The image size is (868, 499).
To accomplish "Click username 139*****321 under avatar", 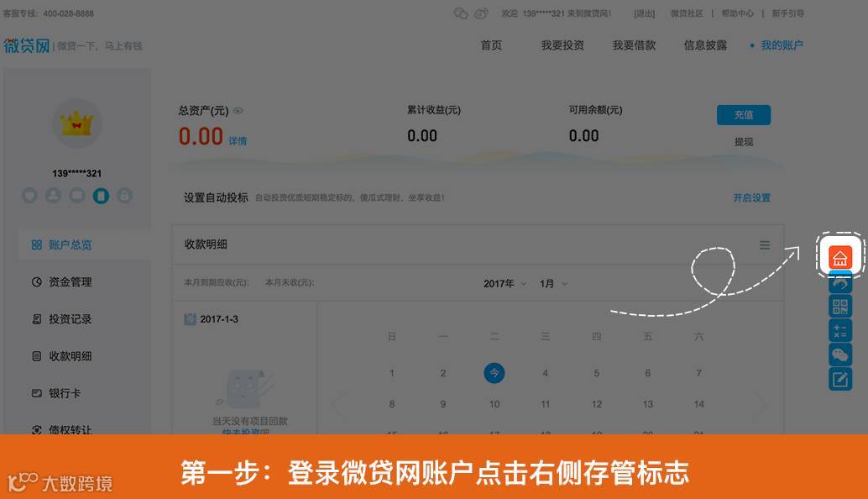I will 76,173.
